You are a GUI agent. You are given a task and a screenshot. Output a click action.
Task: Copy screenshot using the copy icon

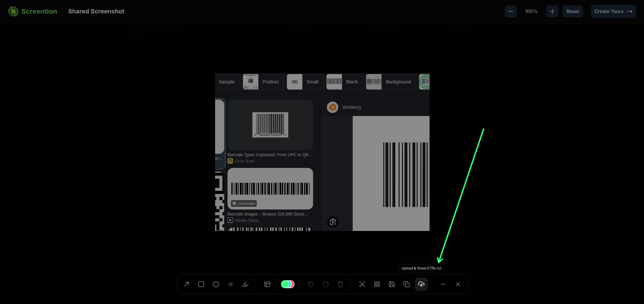(x=406, y=284)
